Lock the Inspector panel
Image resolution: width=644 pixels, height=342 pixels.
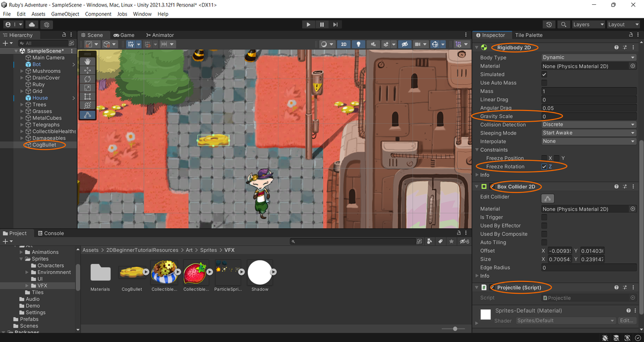[x=631, y=35]
